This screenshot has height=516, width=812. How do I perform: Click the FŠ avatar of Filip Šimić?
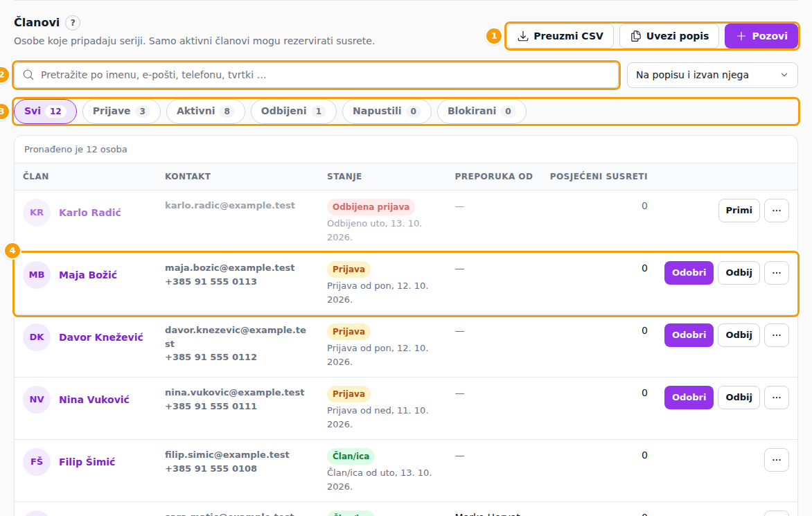pyautogui.click(x=37, y=462)
